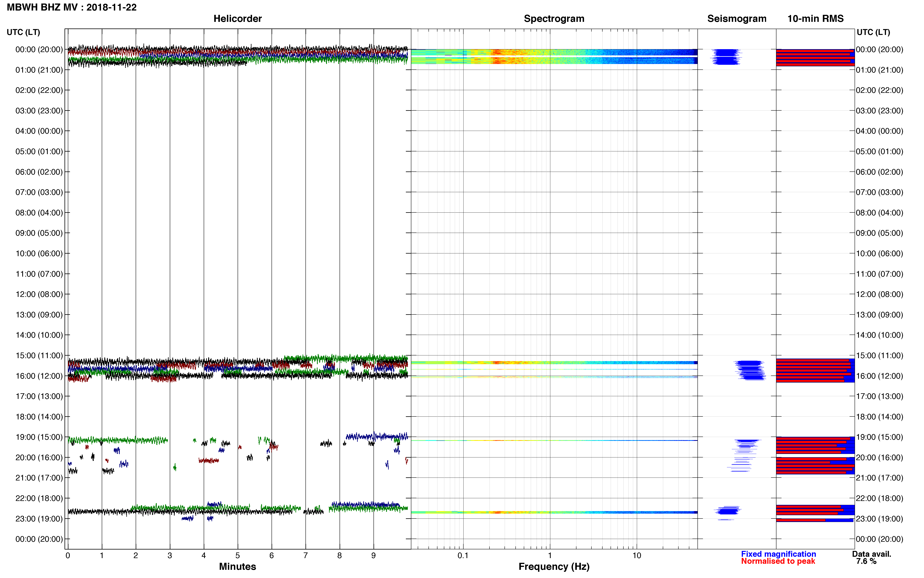Click left axis label '23:00 (19:00)'
Screen dimensions: 924x578
point(39,519)
